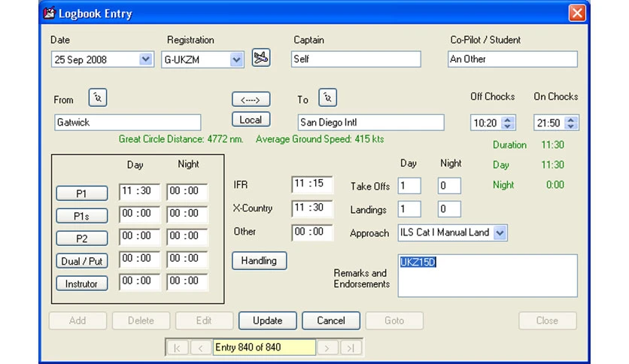The image size is (629, 364).
Task: Click the From field containing Gatwick
Action: coord(128,123)
